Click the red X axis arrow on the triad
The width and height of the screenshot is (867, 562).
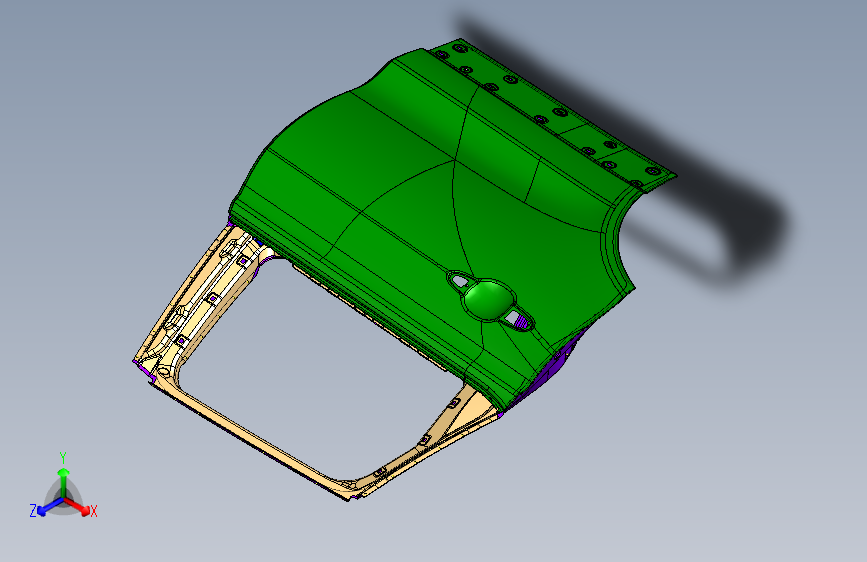[x=77, y=506]
